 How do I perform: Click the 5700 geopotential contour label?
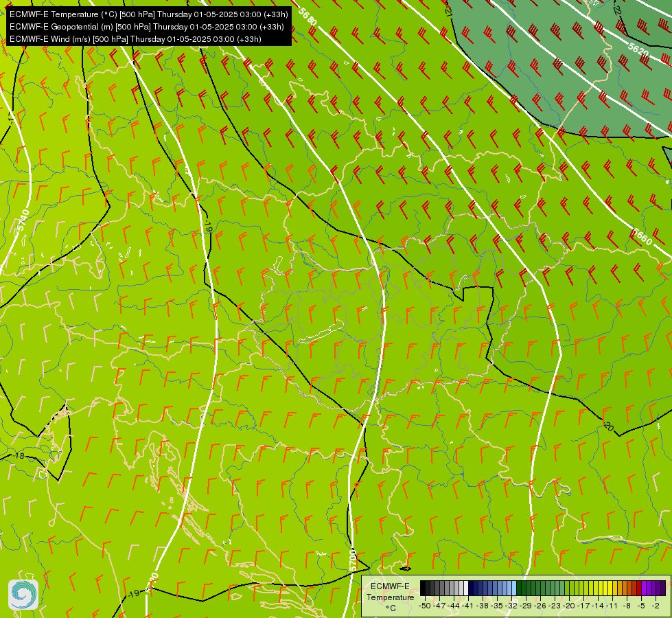coord(353,560)
